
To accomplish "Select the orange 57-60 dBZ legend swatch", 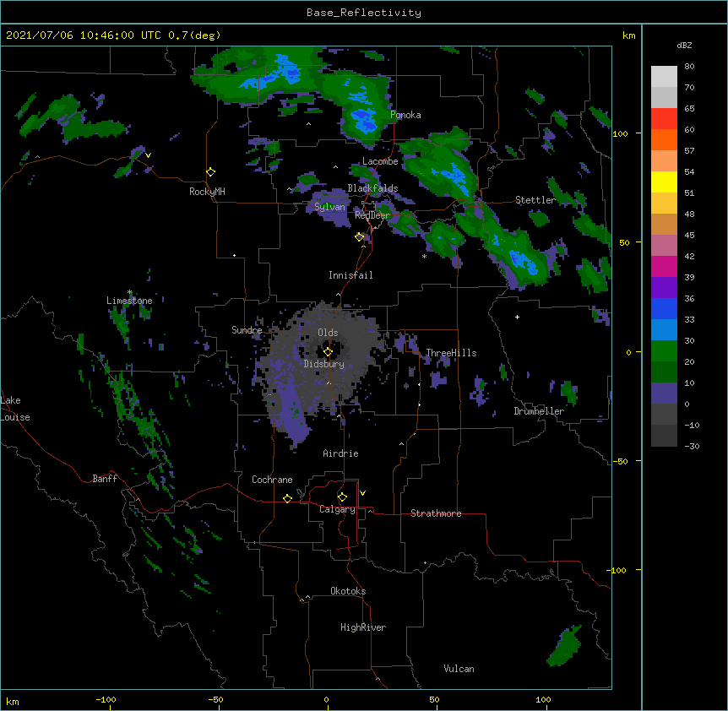I will click(664, 139).
